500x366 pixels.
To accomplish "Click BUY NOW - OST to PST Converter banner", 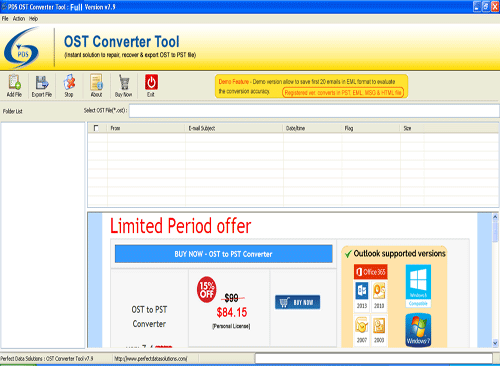I will [x=223, y=254].
